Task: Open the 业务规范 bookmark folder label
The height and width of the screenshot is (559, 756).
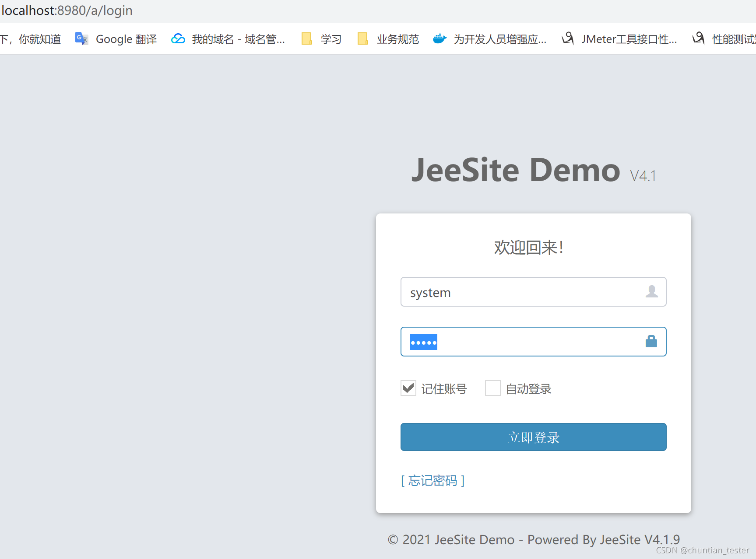Action: pyautogui.click(x=398, y=39)
